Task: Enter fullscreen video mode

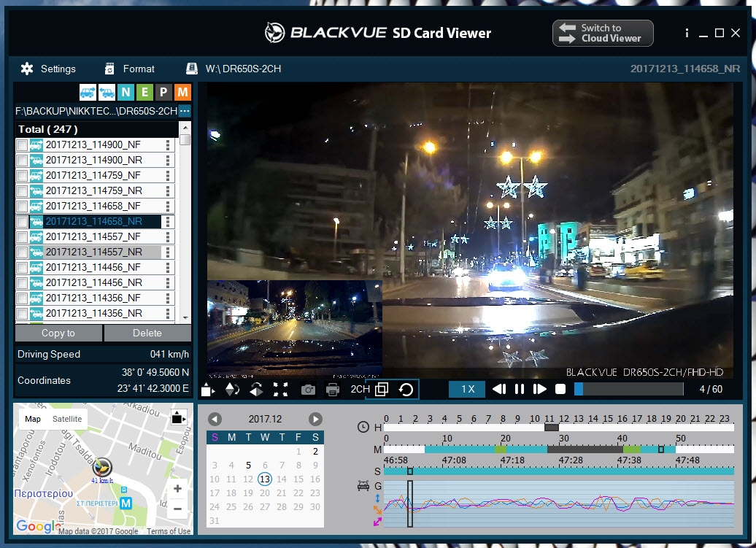Action: pos(281,389)
